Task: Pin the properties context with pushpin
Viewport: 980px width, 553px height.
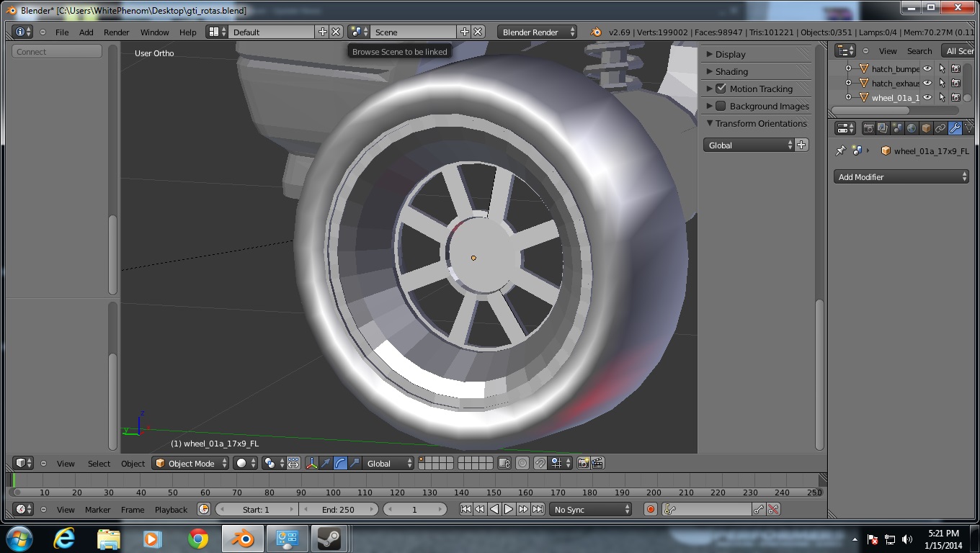Action: [x=840, y=151]
